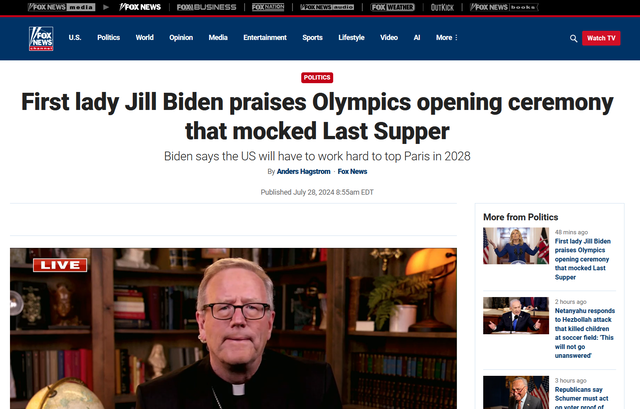The height and width of the screenshot is (409, 640).
Task: Select the Lifestyle navigation item
Action: pyautogui.click(x=351, y=38)
